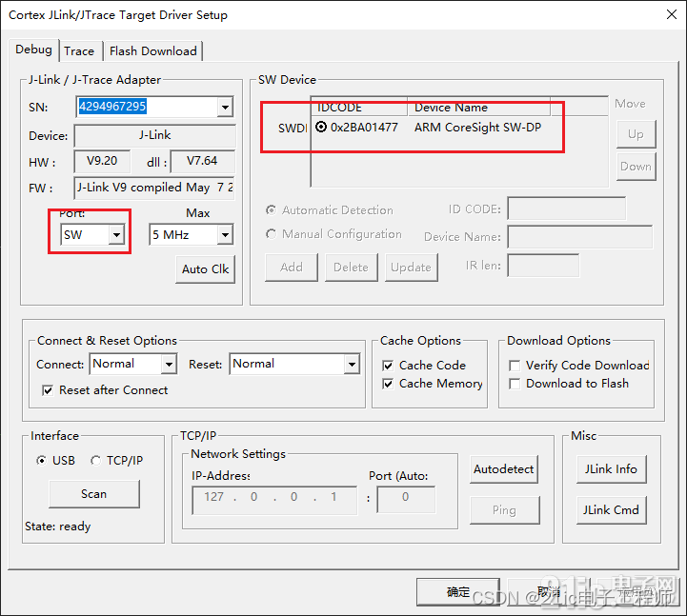The width and height of the screenshot is (687, 616).
Task: Close the Target Driver Setup dialog
Action: [x=671, y=14]
